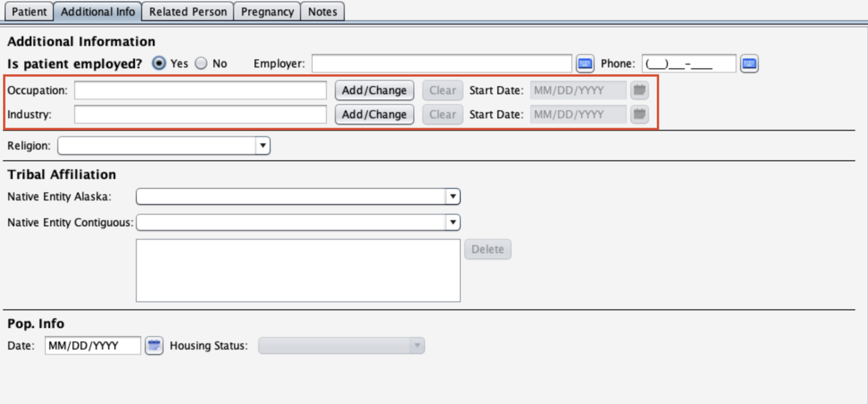The height and width of the screenshot is (404, 868).
Task: Expand the Housing Status dropdown
Action: (416, 346)
